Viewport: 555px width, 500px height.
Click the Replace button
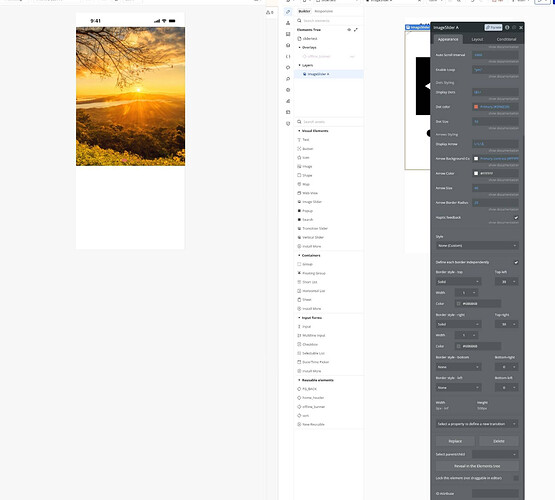(x=455, y=441)
